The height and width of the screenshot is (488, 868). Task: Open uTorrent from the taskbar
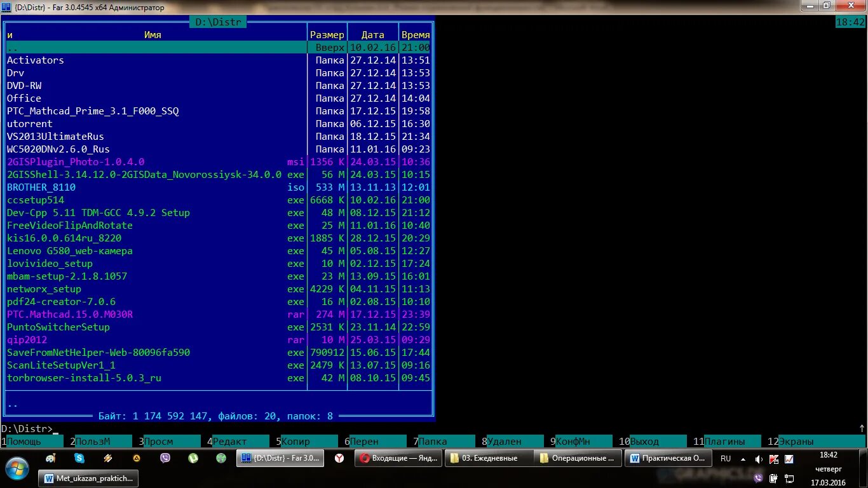click(193, 457)
